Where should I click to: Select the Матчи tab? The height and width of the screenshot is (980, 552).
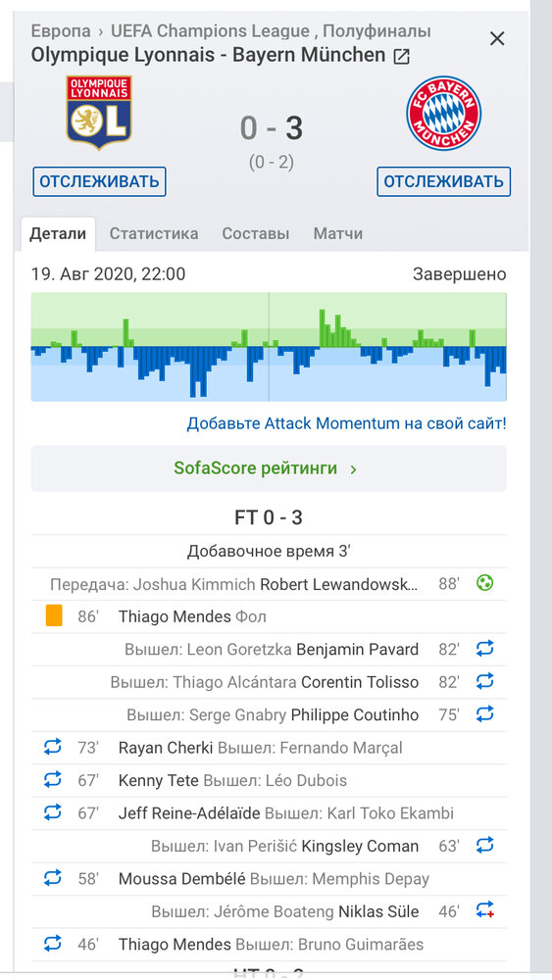(338, 234)
